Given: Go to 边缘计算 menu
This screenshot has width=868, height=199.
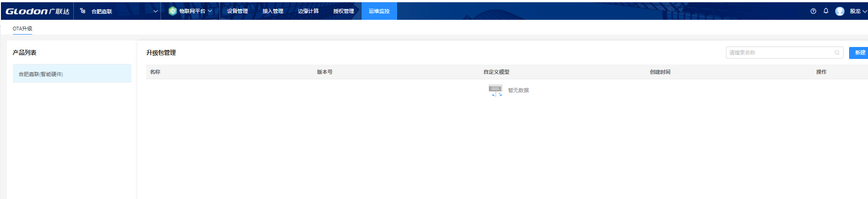Looking at the screenshot, I should point(308,11).
